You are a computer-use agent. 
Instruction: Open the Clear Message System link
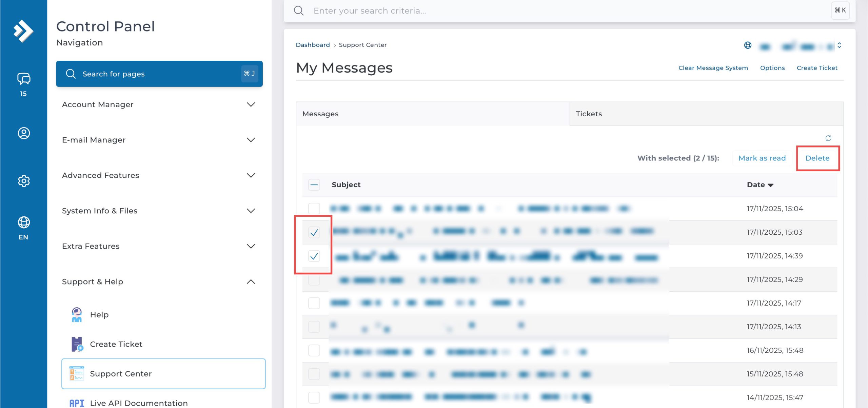click(713, 68)
